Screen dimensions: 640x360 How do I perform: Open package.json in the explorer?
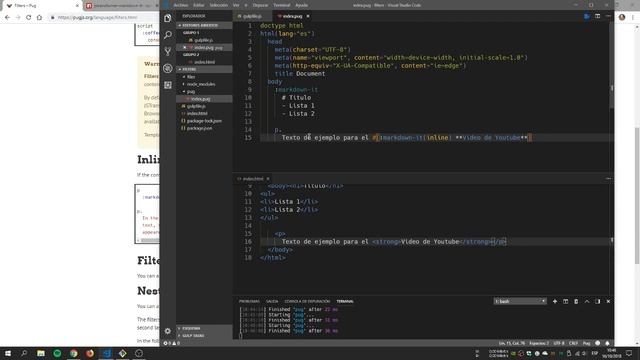tap(199, 128)
